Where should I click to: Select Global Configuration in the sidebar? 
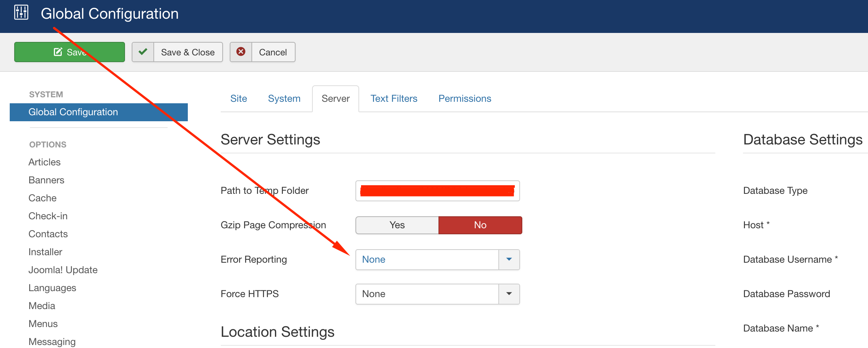point(73,112)
